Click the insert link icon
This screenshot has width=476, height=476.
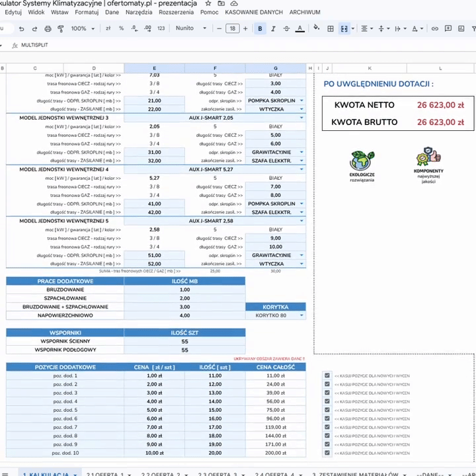[x=434, y=28]
